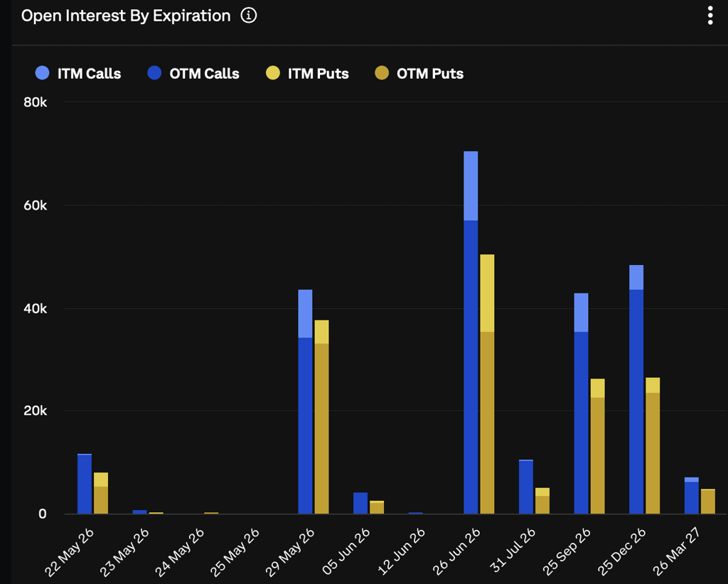Select the 29 May 26 puts bar
728x584 pixels.
click(x=321, y=417)
